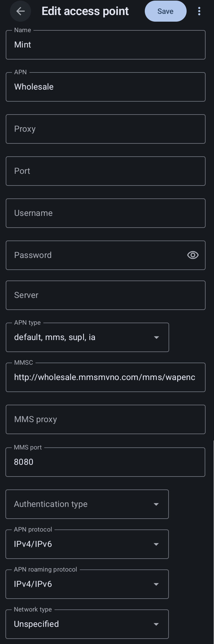Go back using the arrow icon
The height and width of the screenshot is (644, 214).
[20, 11]
